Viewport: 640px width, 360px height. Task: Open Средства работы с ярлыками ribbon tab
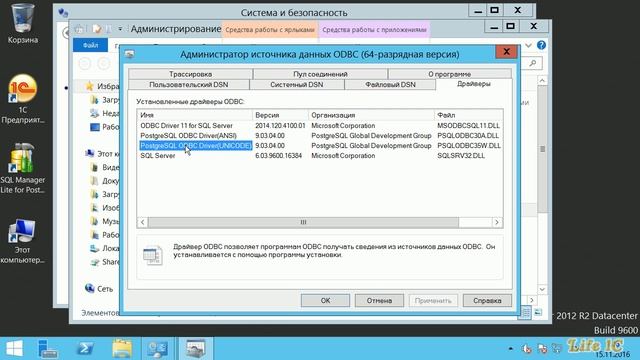click(x=270, y=29)
